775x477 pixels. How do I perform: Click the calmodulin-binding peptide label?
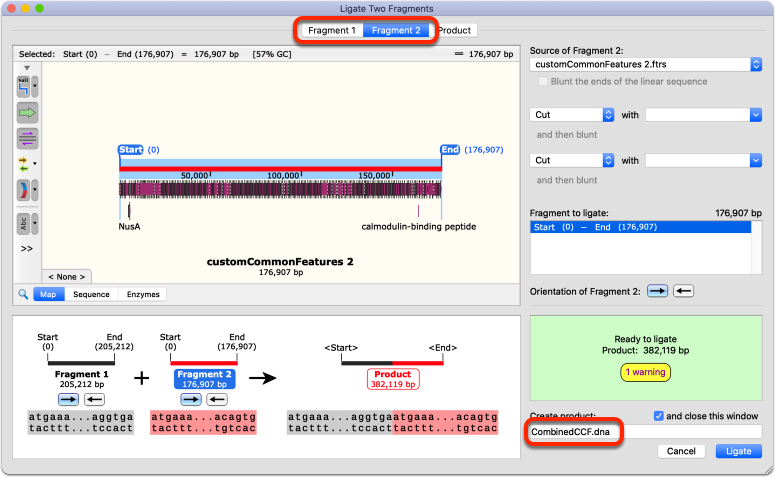click(419, 226)
